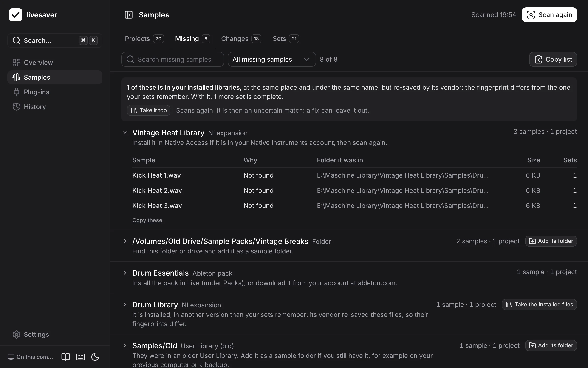The image size is (588, 368).
Task: Open Settings in the sidebar
Action: [x=55, y=334]
